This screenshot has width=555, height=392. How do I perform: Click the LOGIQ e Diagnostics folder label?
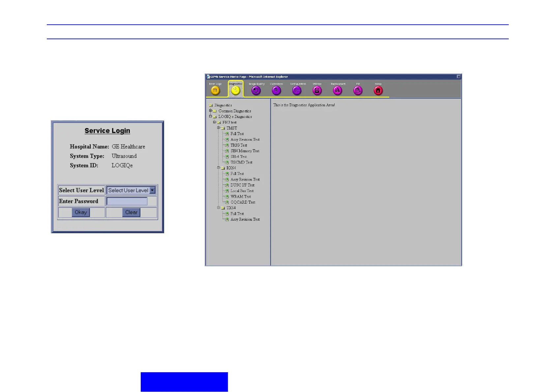235,117
